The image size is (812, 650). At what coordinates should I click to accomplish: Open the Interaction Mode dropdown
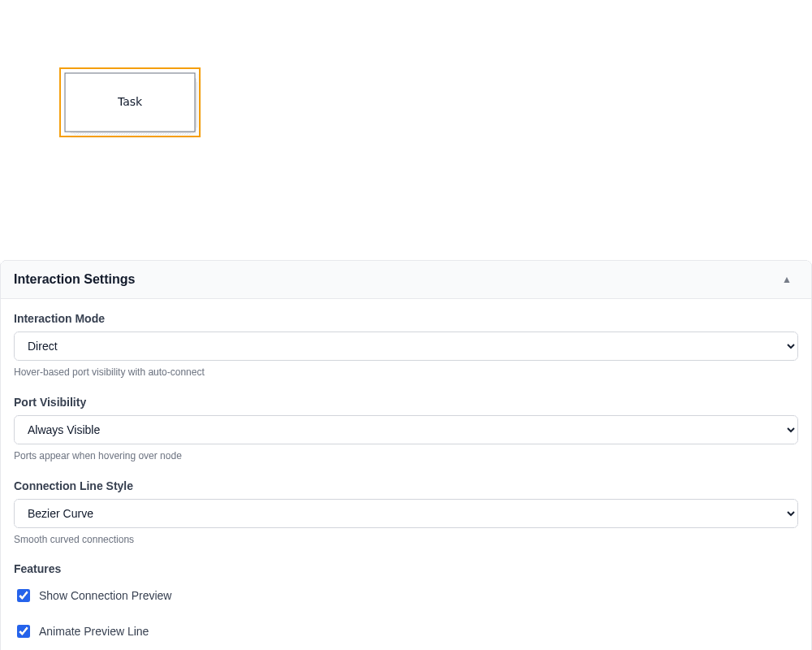click(405, 346)
